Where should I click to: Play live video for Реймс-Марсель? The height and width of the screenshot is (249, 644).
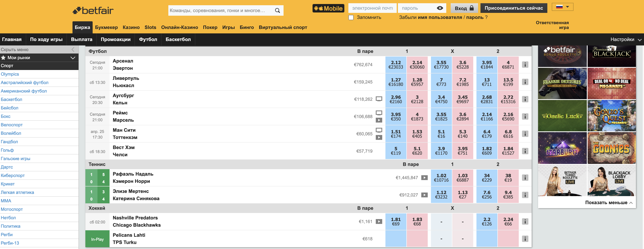pos(379,120)
